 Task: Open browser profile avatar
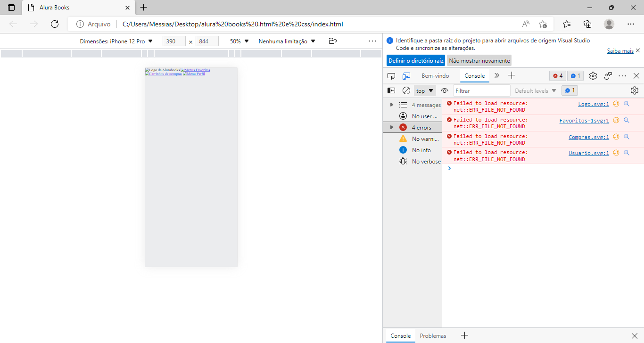click(609, 24)
